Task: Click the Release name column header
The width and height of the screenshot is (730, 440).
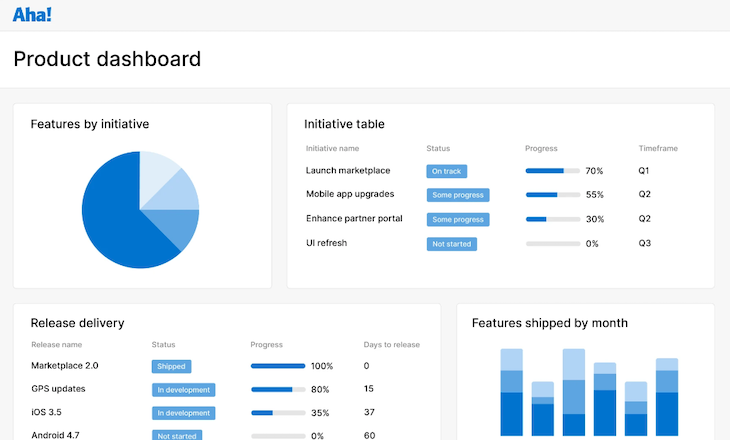Action: point(56,345)
